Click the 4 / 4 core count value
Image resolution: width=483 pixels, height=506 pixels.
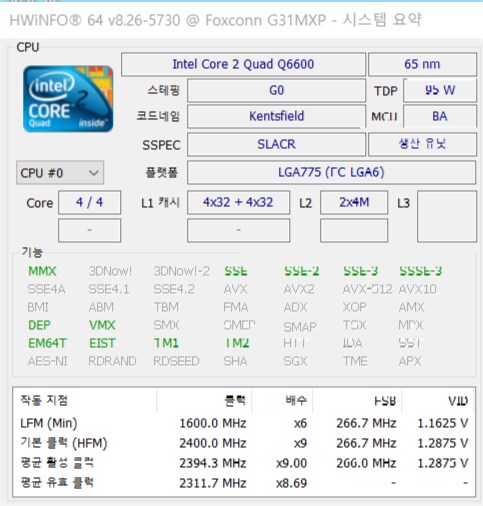tap(89, 202)
